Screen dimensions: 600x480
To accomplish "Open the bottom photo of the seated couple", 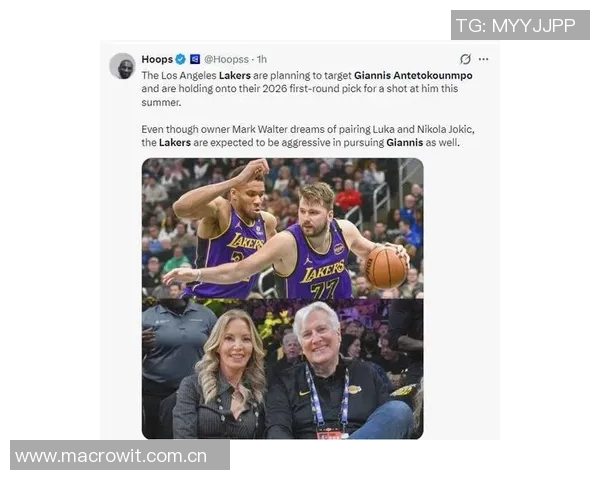I will pos(283,369).
